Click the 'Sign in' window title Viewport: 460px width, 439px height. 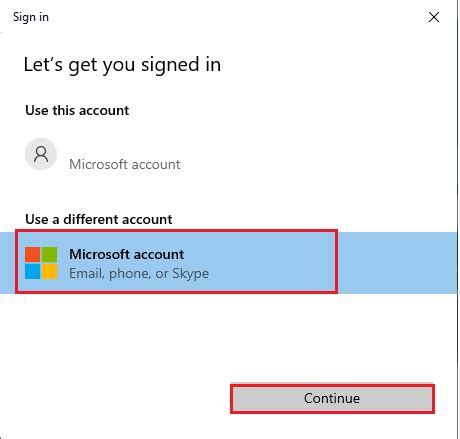[31, 17]
